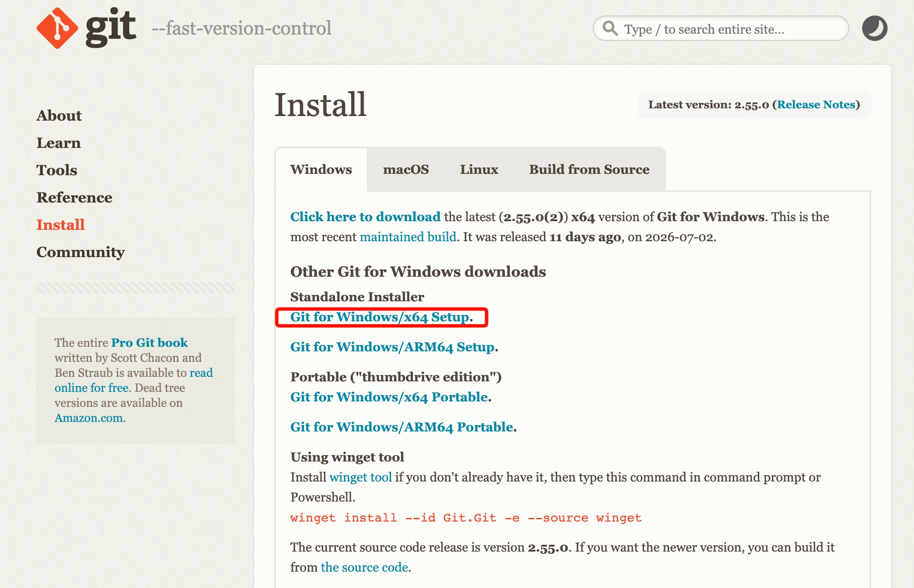Click the 'Using winget tool' subheading
The height and width of the screenshot is (588, 914).
pyautogui.click(x=347, y=457)
